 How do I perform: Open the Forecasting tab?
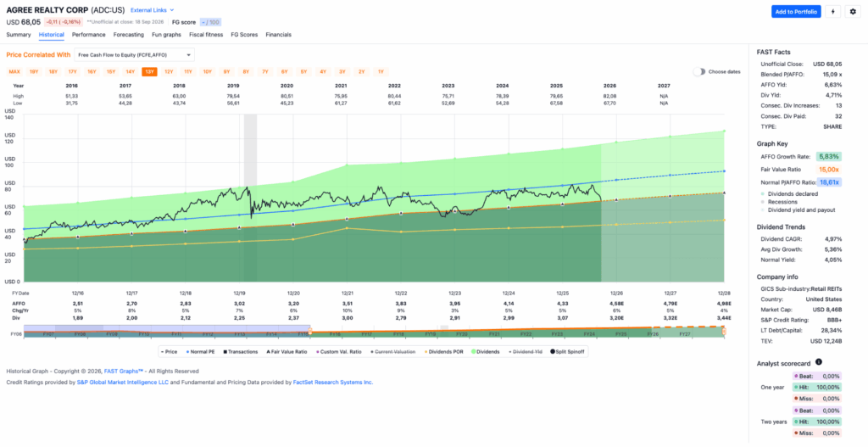pos(129,34)
